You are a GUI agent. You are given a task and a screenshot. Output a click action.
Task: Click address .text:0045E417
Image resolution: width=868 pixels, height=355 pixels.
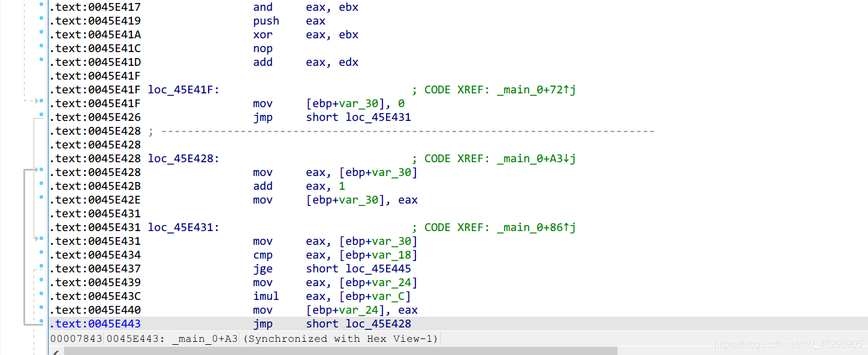pyautogui.click(x=95, y=7)
